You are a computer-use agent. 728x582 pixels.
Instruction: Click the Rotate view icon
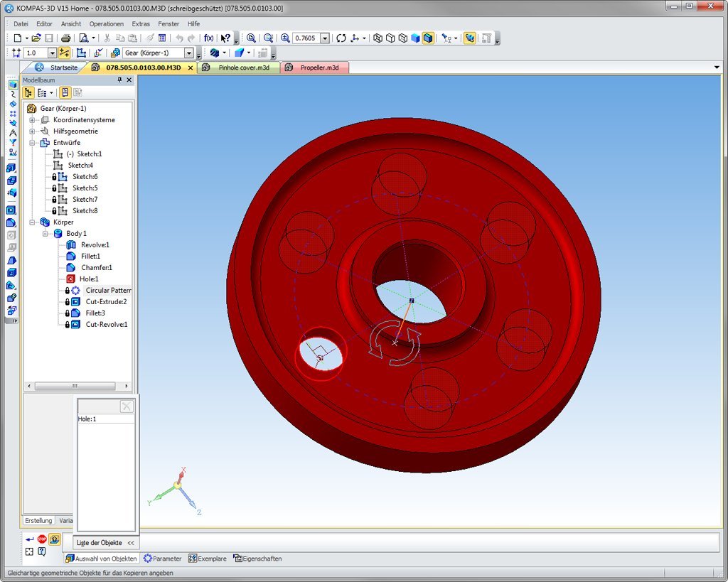click(341, 38)
